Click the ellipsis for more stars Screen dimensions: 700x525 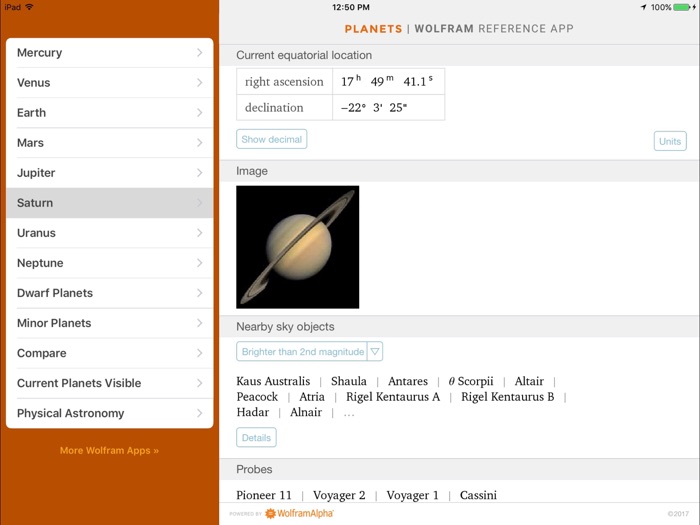[x=349, y=414]
